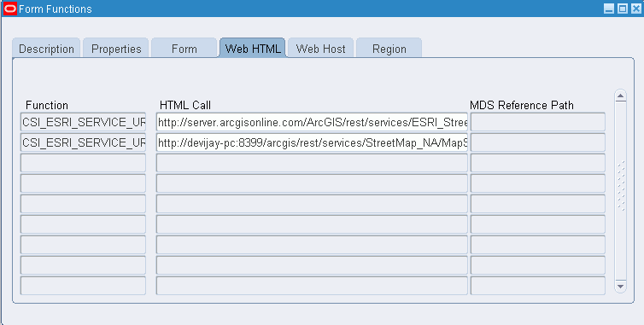Maximize the Form Functions window
Viewport: 644px width, 325px height.
623,9
